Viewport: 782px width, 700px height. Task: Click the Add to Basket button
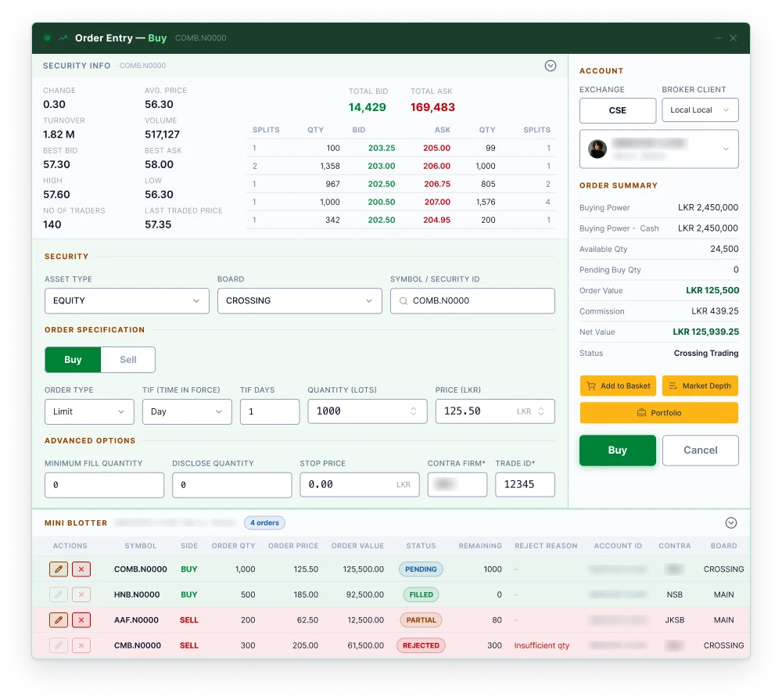click(618, 386)
